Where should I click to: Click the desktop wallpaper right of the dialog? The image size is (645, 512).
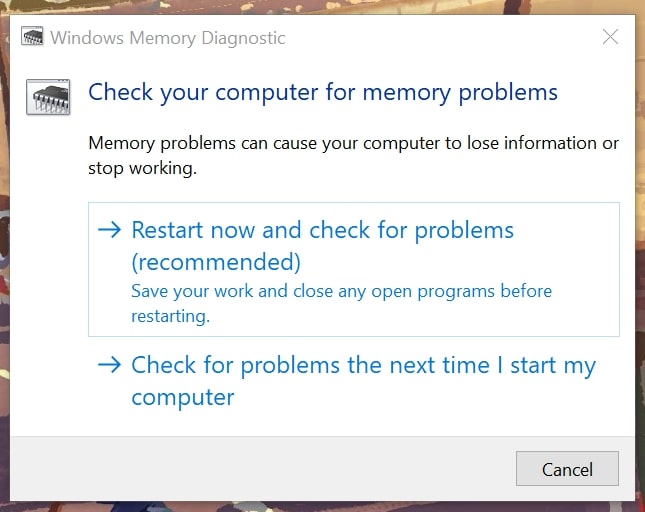coord(640,250)
